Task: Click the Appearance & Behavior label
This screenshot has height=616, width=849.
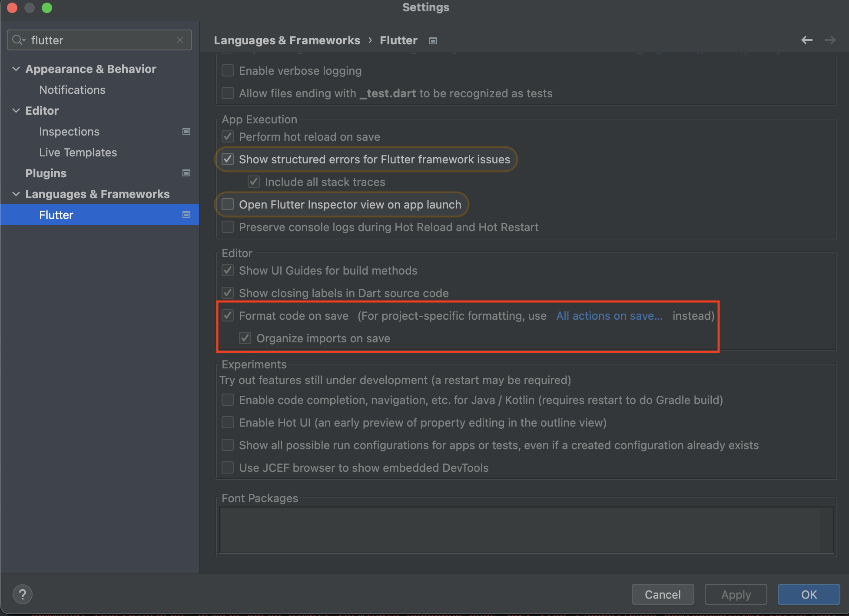Action: [91, 69]
